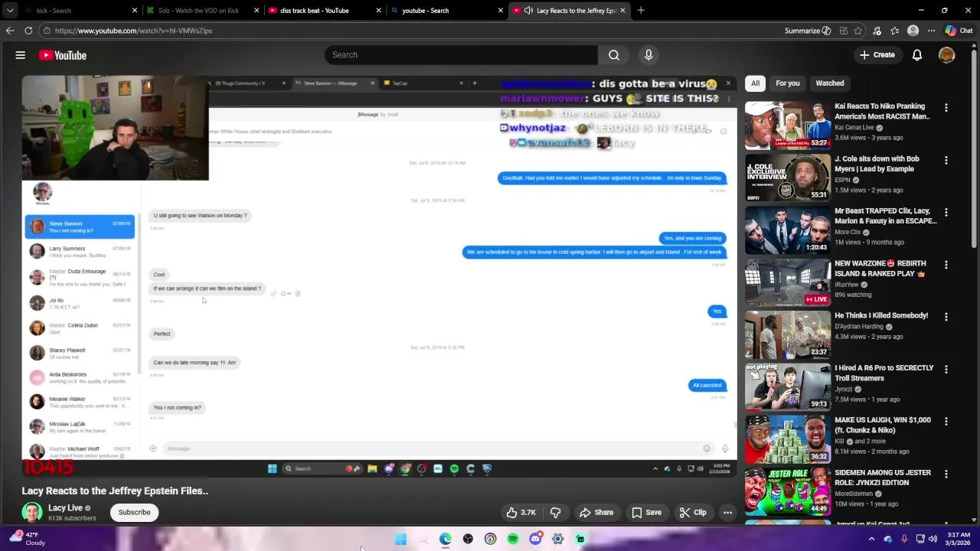The width and height of the screenshot is (980, 551).
Task: Open Kai Reacts To Niko video thumbnail
Action: tap(788, 126)
